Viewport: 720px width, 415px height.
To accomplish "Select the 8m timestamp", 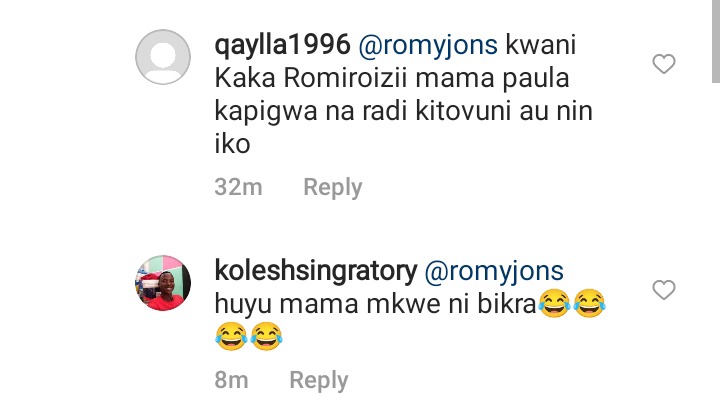I will click(231, 380).
